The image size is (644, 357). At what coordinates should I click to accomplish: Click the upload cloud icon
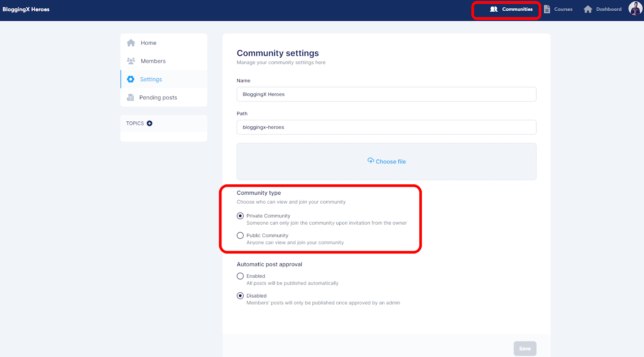[371, 161]
